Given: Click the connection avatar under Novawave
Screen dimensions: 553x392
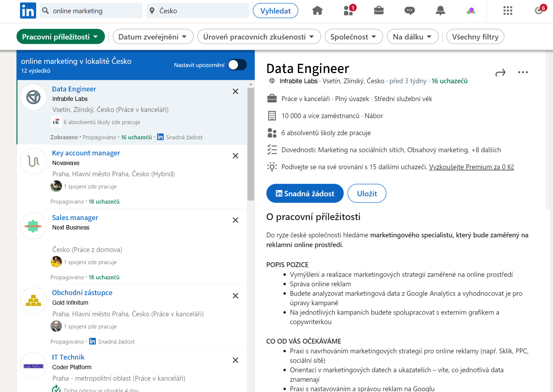Looking at the screenshot, I should (56, 186).
